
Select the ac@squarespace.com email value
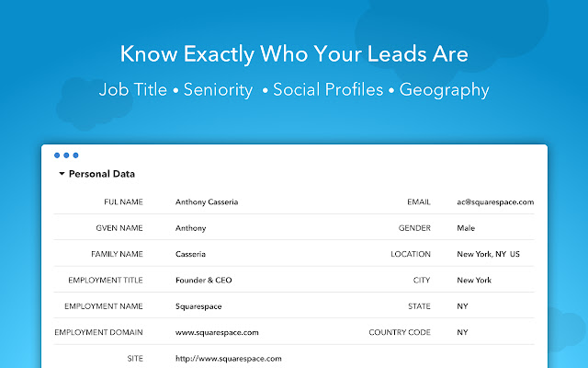pyautogui.click(x=495, y=201)
